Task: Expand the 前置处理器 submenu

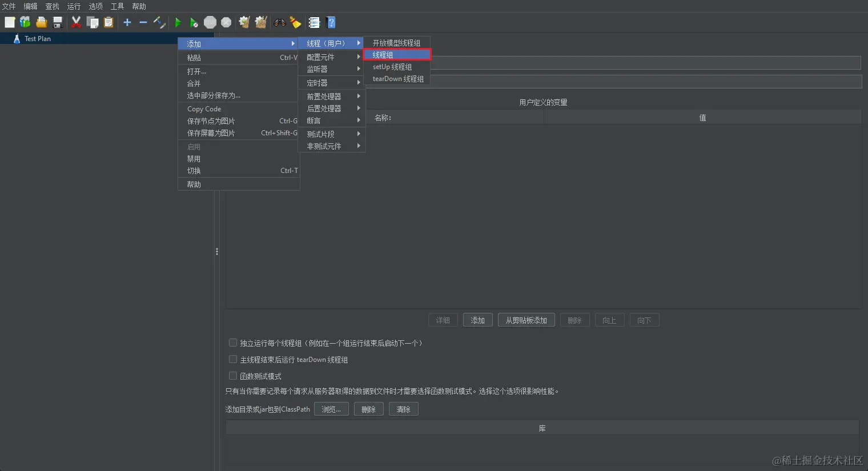Action: [x=331, y=96]
